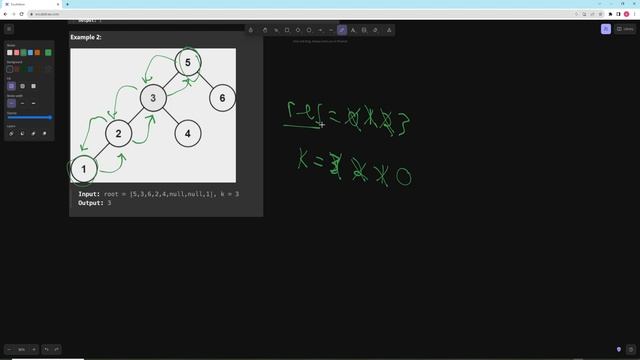Select the Insert image tool
640x360 pixels.
[x=364, y=30]
